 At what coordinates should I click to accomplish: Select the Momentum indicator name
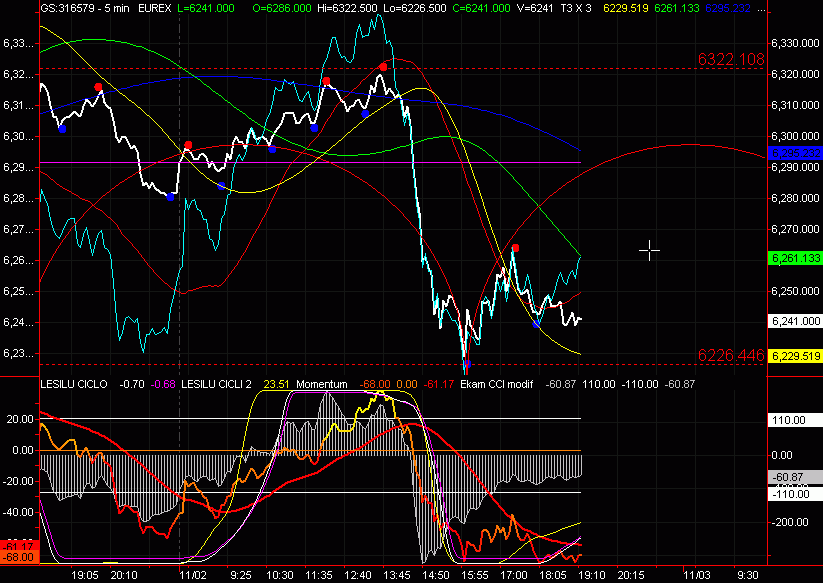[322, 384]
